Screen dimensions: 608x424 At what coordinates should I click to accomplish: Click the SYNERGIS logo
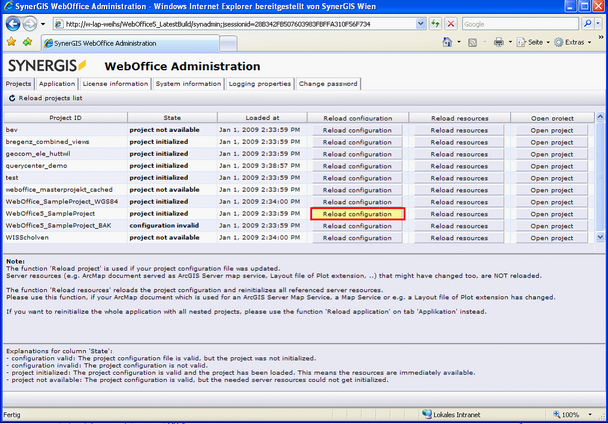[x=47, y=66]
